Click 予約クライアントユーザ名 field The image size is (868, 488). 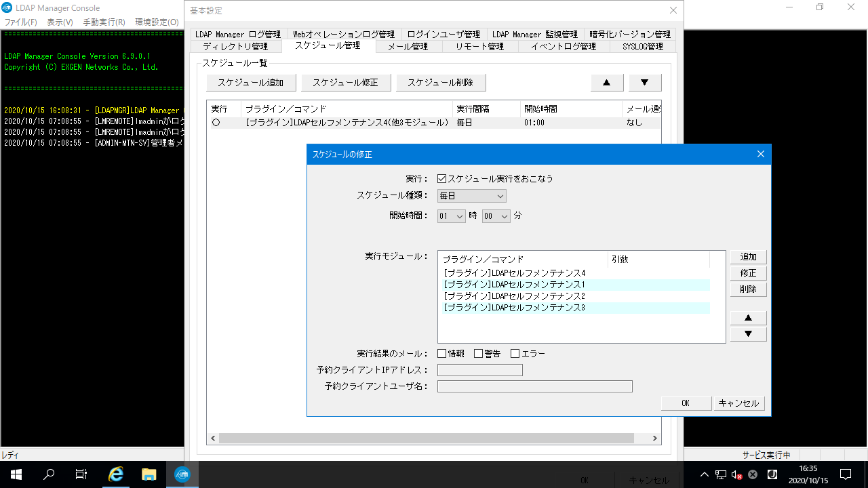[535, 386]
